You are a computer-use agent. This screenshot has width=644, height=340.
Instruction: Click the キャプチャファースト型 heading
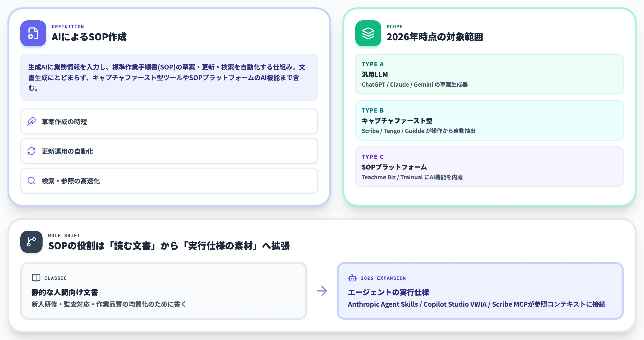point(397,121)
